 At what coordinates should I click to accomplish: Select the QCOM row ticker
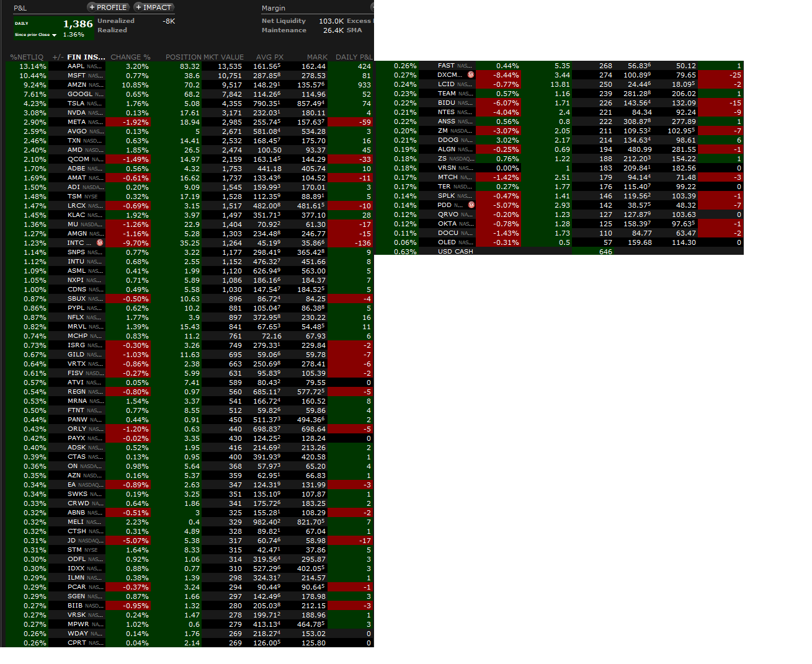(78, 159)
